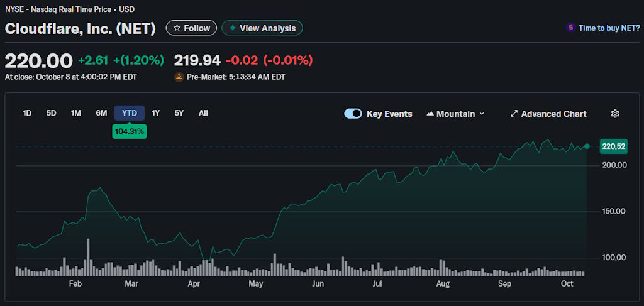
Task: Expand the Mountain chart style dropdown
Action: [x=482, y=114]
